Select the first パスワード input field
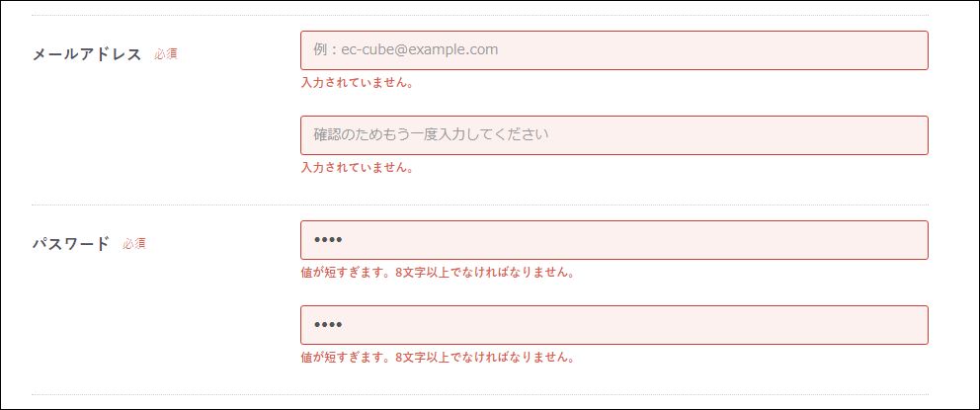Image resolution: width=980 pixels, height=410 pixels. 613,240
